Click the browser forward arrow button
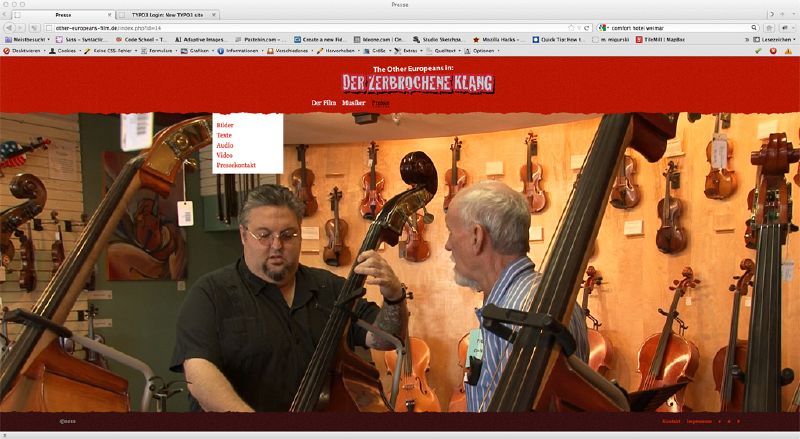 coord(22,28)
